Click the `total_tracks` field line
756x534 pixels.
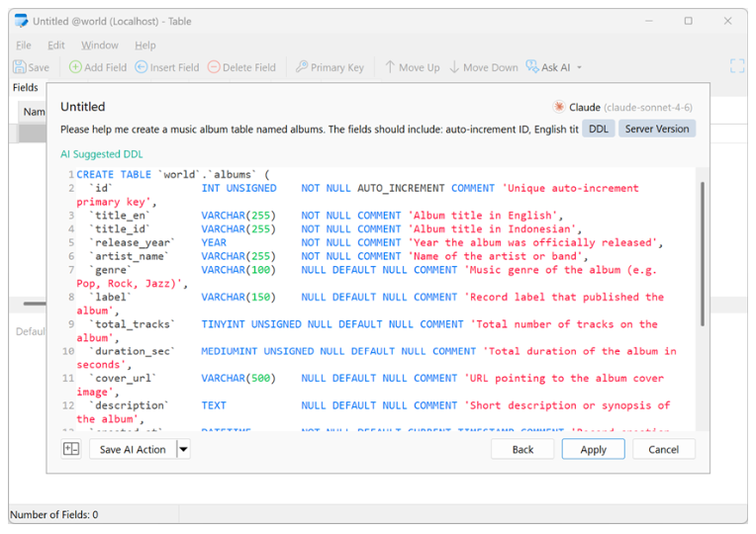click(369, 330)
